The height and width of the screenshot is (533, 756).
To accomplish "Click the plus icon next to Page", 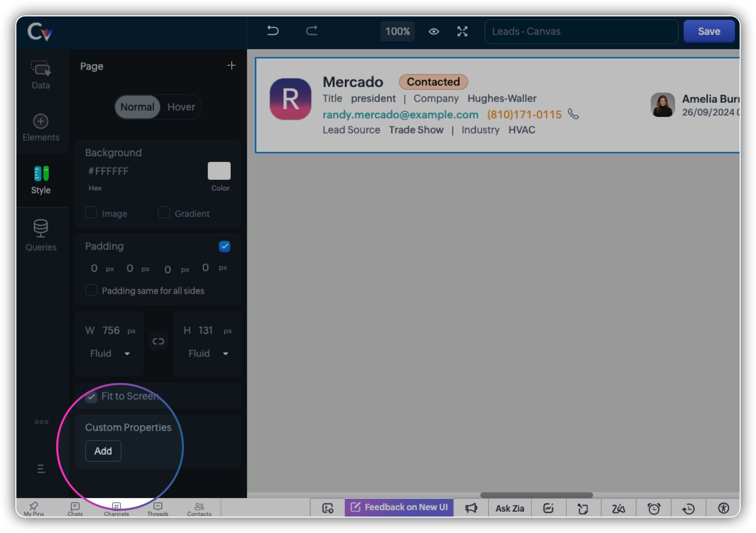I will pyautogui.click(x=231, y=65).
